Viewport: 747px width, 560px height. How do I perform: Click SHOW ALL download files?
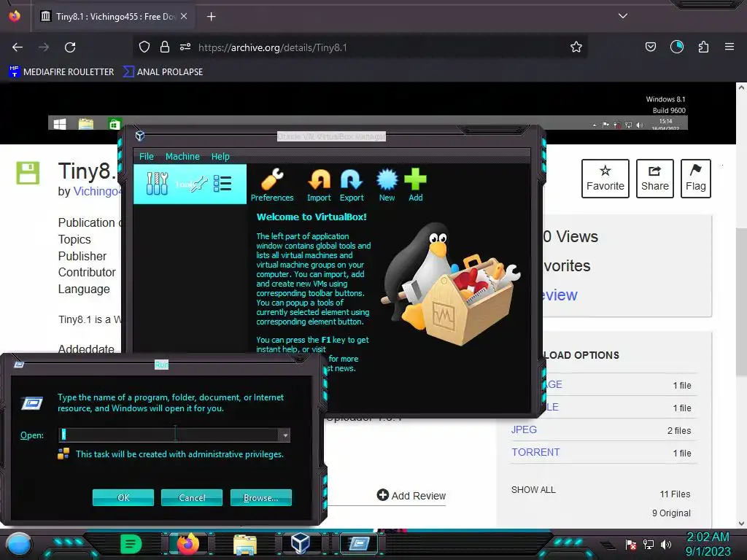[533, 490]
